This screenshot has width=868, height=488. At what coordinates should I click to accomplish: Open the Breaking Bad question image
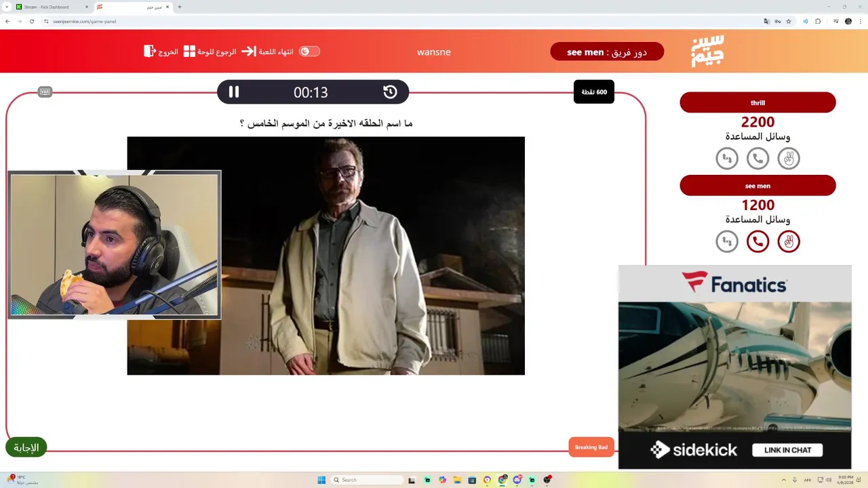(325, 256)
